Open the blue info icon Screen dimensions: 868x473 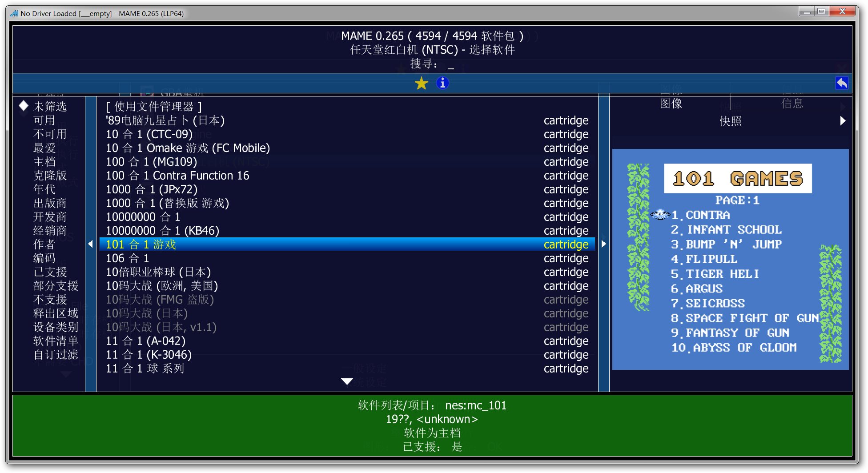pyautogui.click(x=442, y=83)
